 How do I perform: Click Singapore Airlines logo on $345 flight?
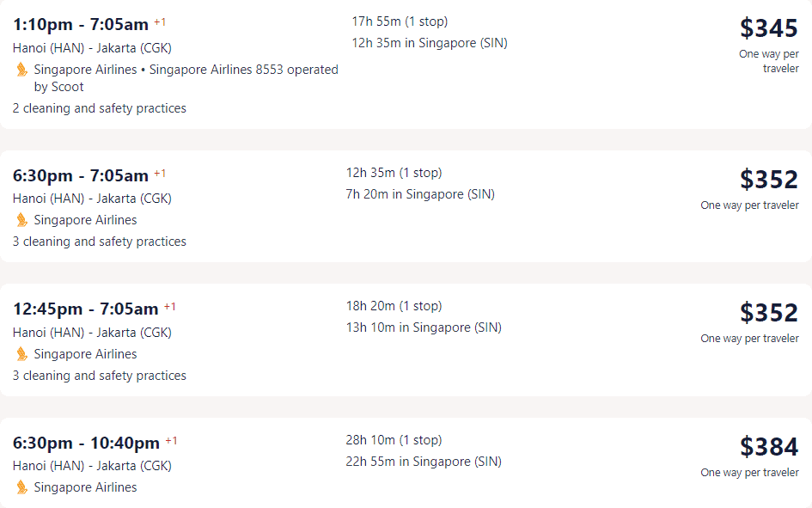pyautogui.click(x=21, y=70)
